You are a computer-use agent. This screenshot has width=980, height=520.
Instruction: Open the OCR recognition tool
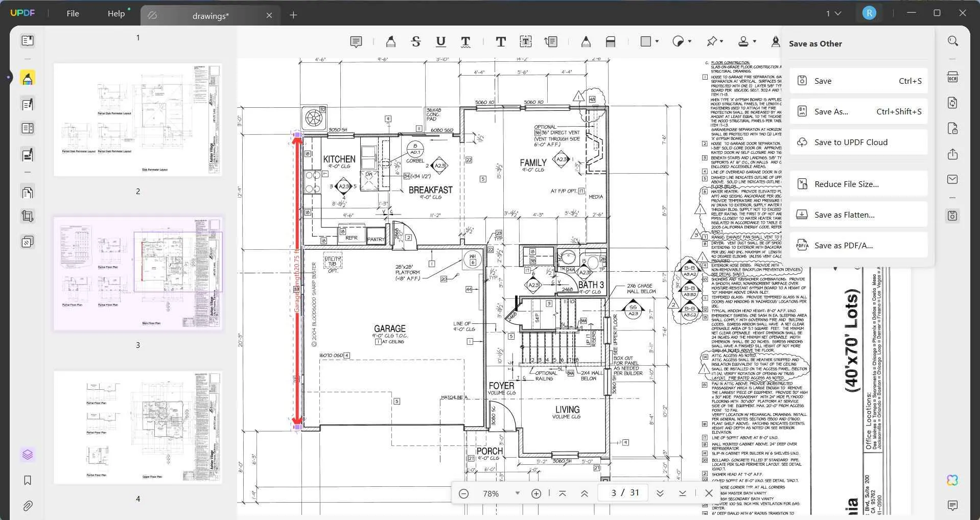[952, 78]
